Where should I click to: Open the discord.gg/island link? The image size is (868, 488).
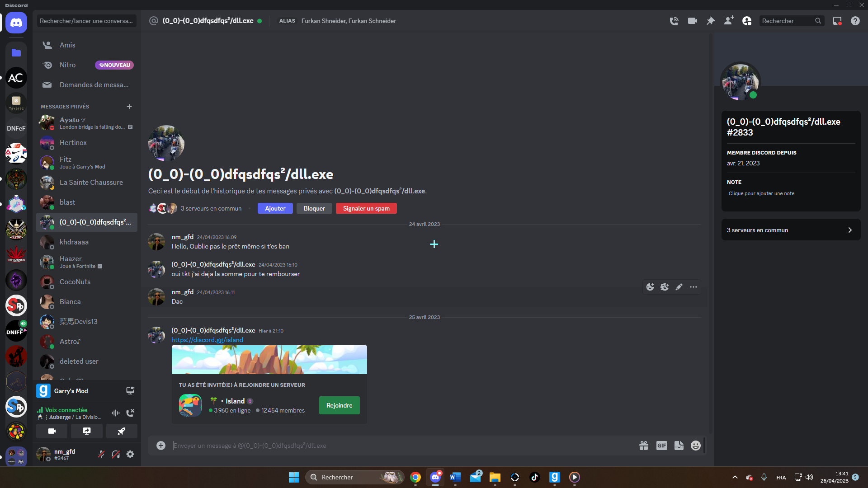point(207,340)
